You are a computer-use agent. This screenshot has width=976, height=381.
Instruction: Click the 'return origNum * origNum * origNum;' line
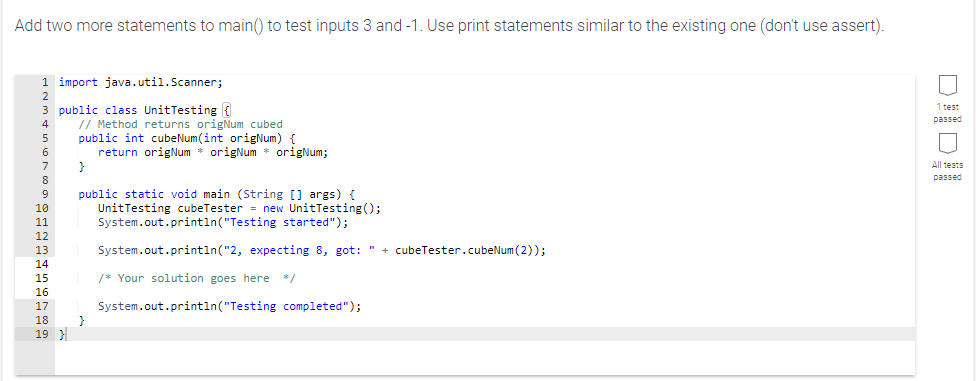[213, 152]
